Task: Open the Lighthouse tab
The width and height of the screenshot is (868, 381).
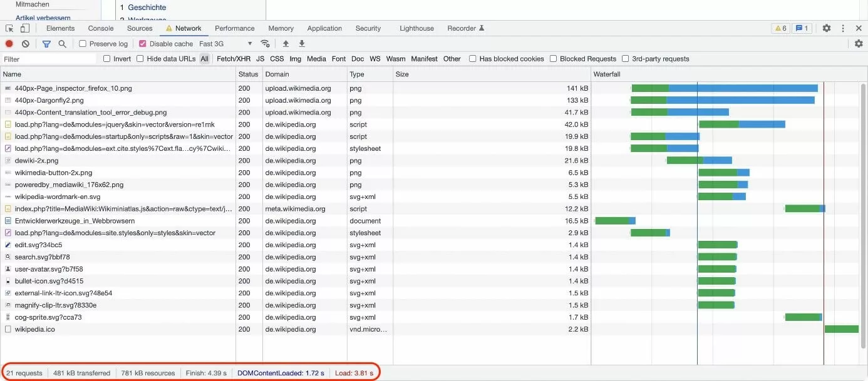Action: tap(416, 28)
